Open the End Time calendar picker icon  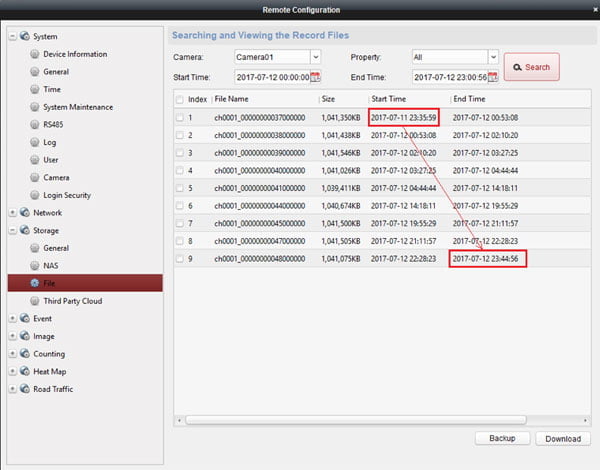[x=493, y=76]
